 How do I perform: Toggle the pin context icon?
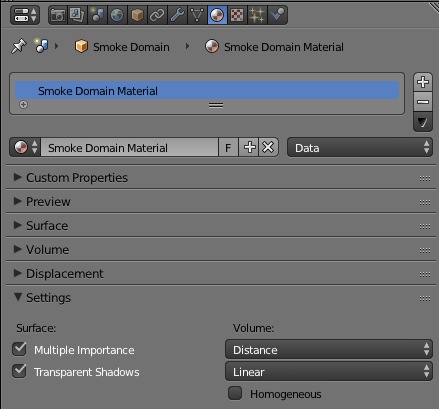(x=19, y=46)
